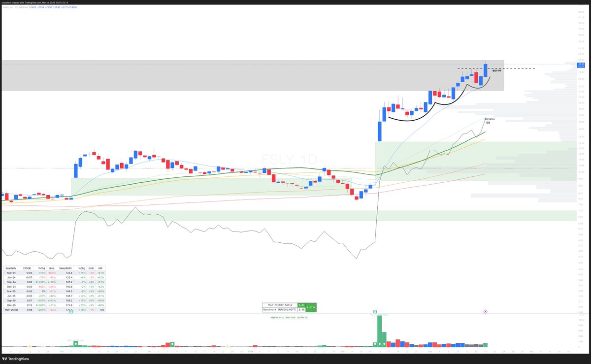Viewport: 591px width, 364px height.
Task: Select the Mar-24 row label
Action: pos(11,273)
